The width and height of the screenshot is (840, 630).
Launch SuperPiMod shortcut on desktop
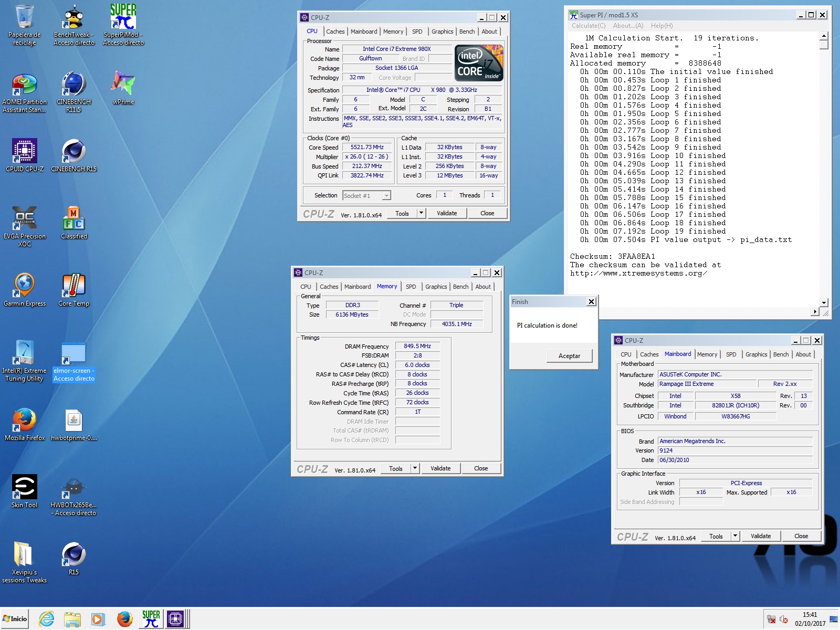point(123,25)
